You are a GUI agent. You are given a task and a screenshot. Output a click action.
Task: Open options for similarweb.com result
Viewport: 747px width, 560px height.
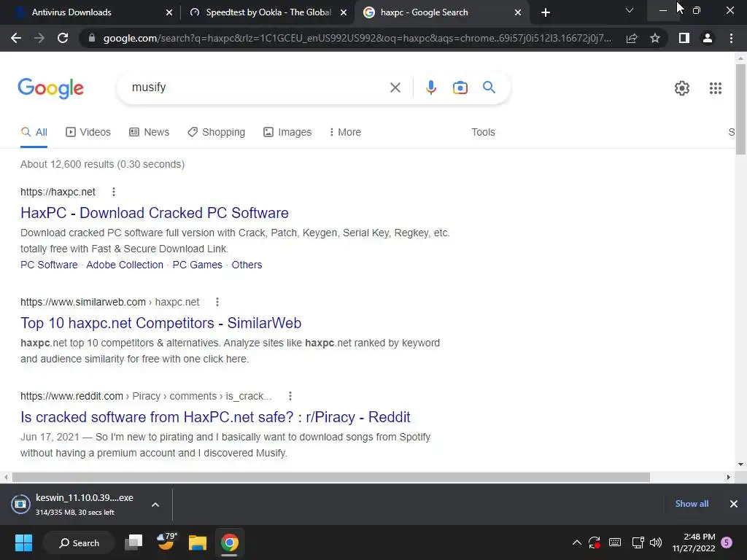click(217, 302)
